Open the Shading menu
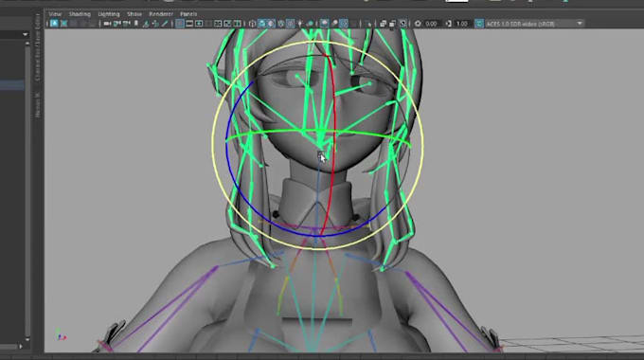This screenshot has height=360, width=644. [80, 14]
